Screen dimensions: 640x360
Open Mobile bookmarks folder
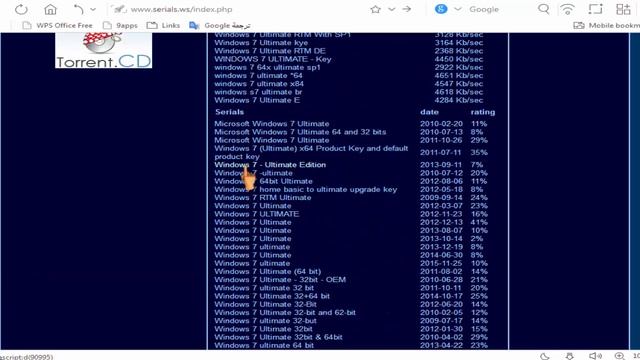click(607, 25)
